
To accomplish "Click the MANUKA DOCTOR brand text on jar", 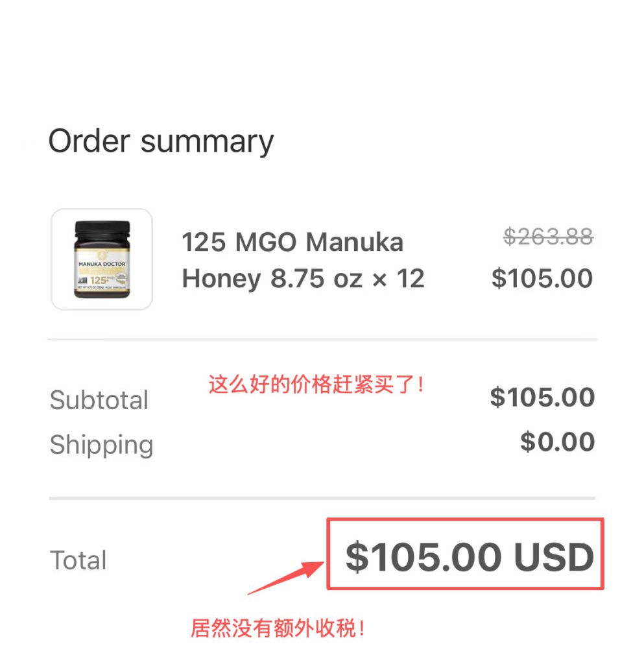I will [x=102, y=264].
